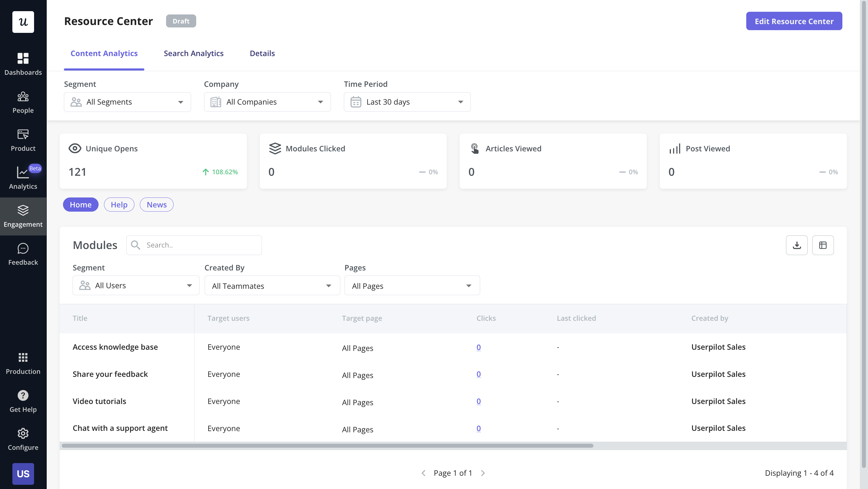Open the All Companies dropdown

pos(267,102)
